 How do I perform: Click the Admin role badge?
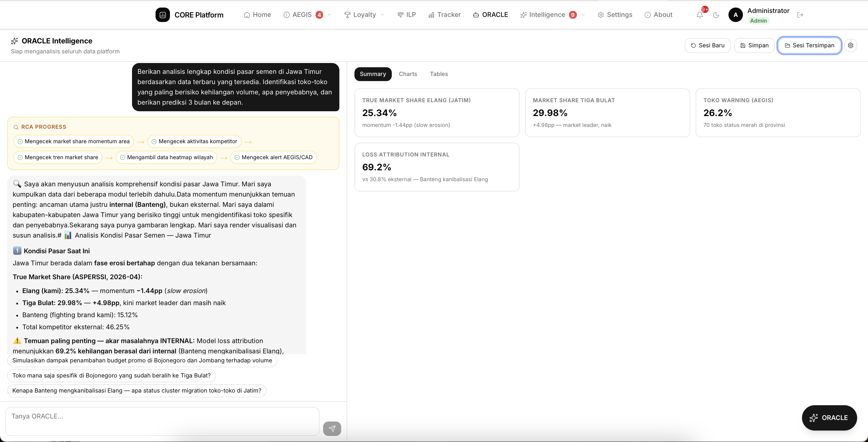click(758, 21)
